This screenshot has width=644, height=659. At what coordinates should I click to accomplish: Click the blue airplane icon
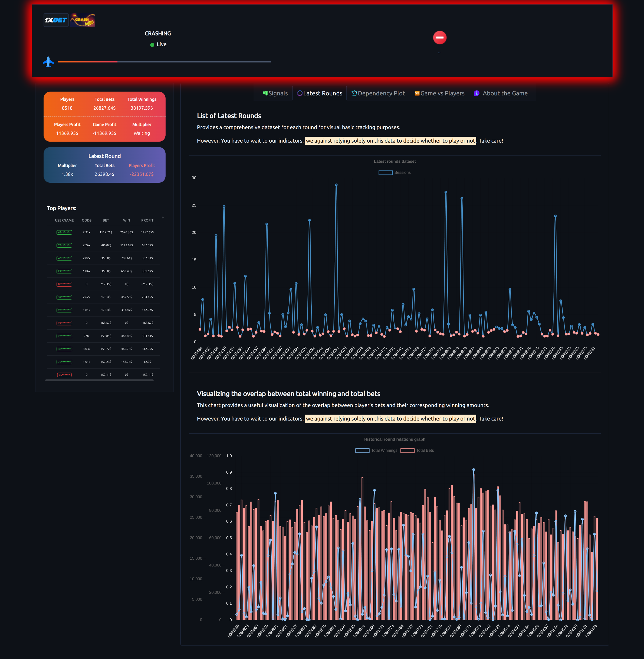(48, 62)
